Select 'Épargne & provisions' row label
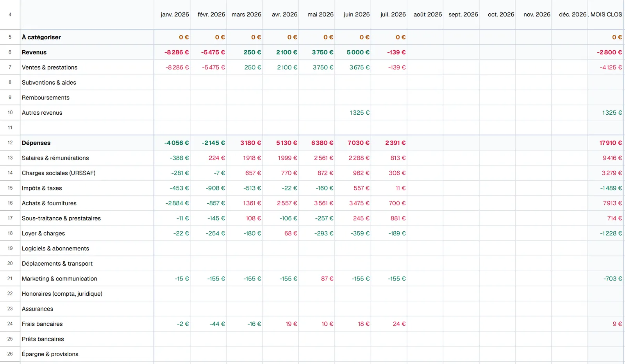 tap(50, 354)
